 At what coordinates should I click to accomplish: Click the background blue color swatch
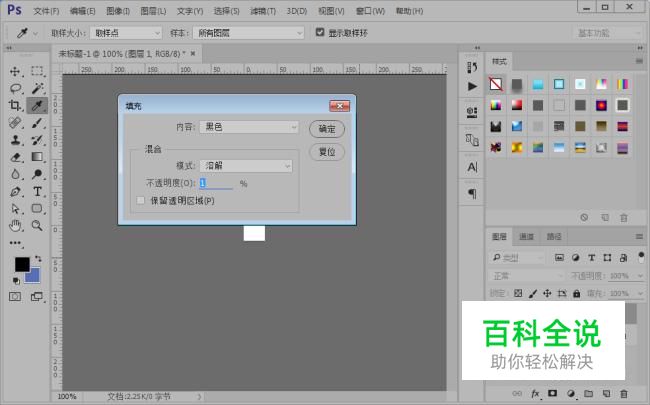click(x=35, y=277)
